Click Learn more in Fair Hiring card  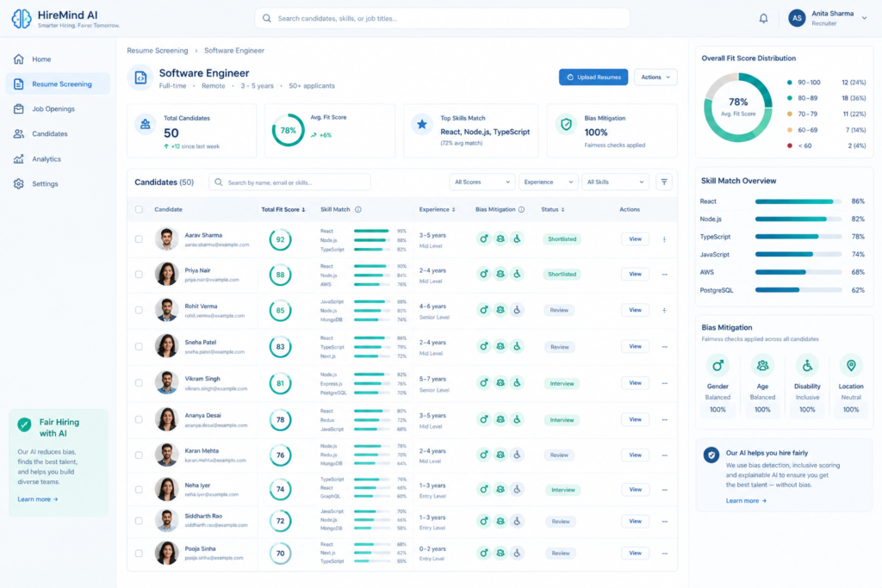pos(38,499)
